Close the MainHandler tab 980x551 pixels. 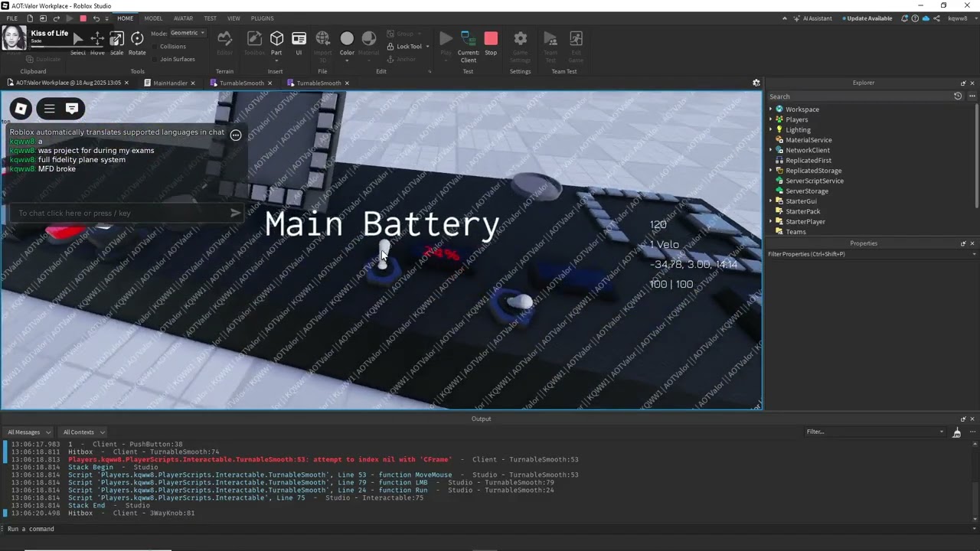193,83
